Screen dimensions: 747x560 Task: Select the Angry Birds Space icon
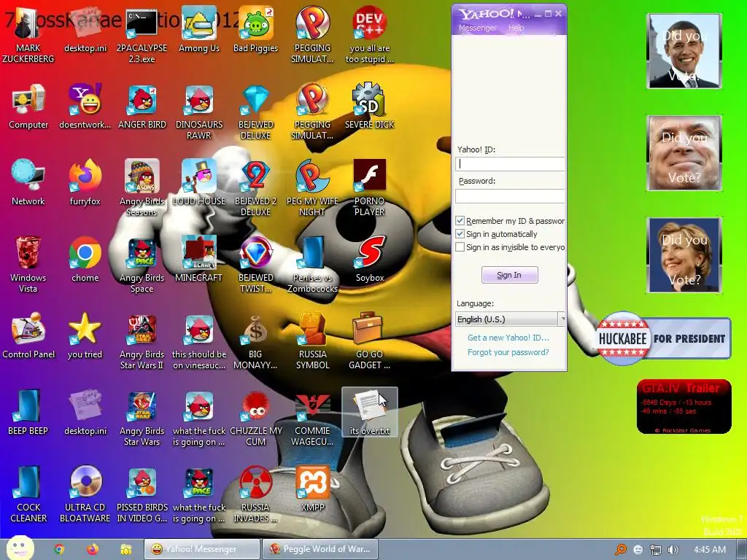tap(142, 265)
